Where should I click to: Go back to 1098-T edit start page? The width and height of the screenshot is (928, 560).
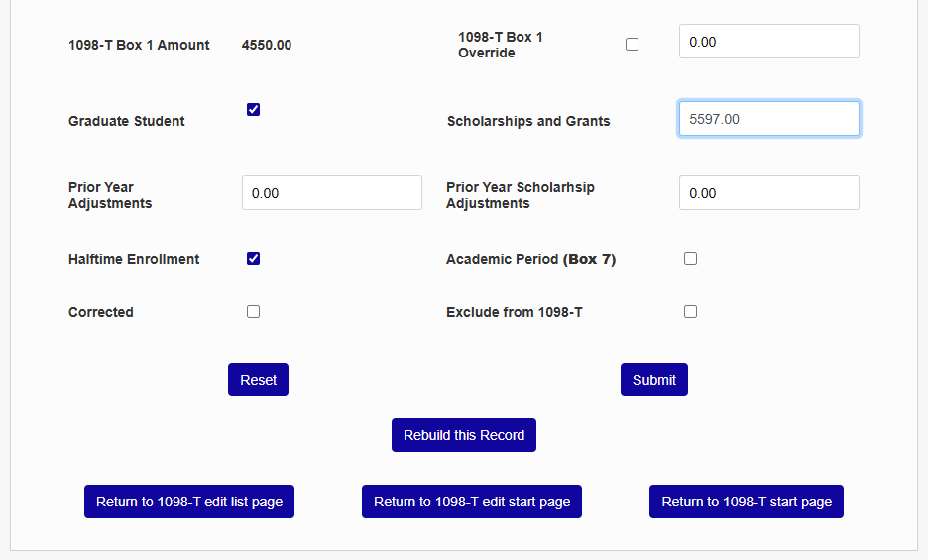[472, 502]
